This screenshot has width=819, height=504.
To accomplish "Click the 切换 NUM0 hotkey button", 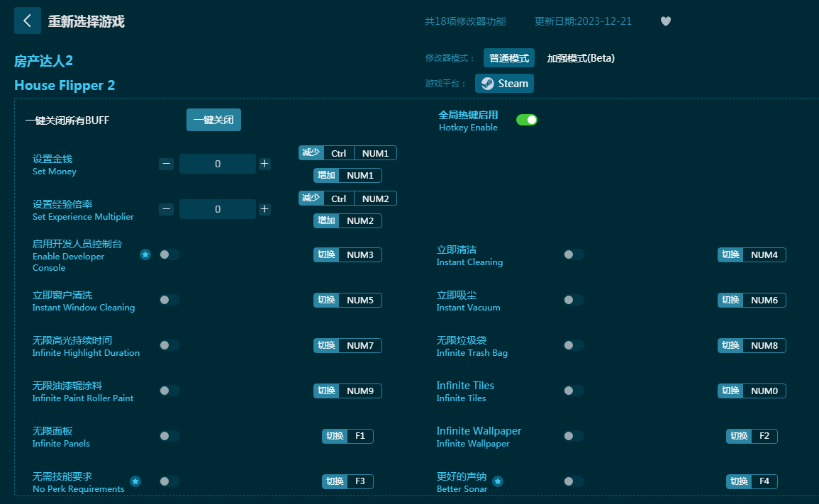I will point(752,391).
